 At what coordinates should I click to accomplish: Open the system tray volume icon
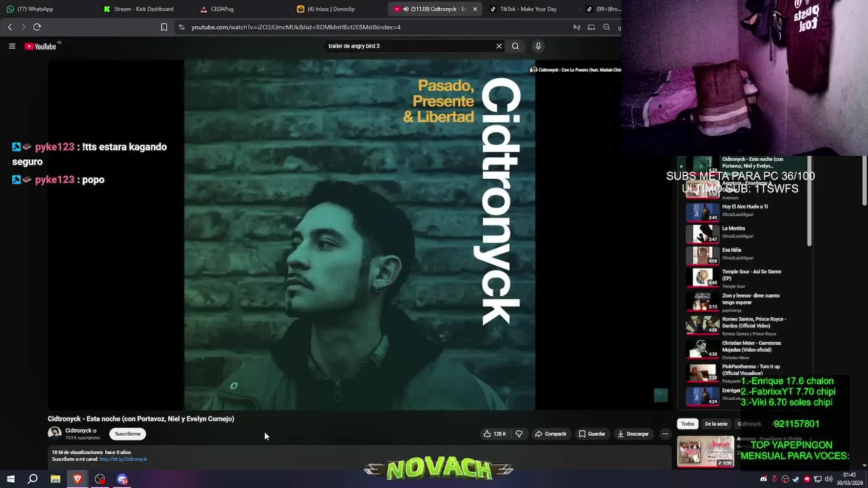(x=829, y=479)
